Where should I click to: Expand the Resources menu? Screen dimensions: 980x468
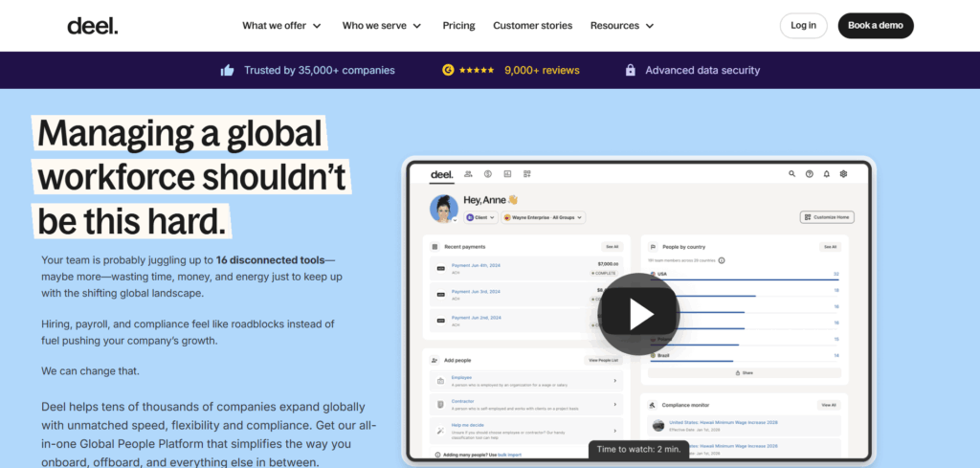(x=622, y=26)
